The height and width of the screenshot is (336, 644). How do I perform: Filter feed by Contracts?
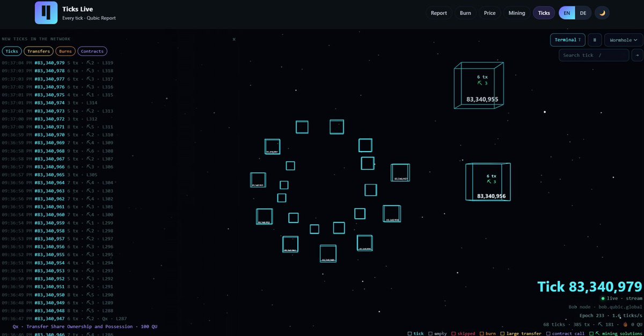[x=92, y=51]
